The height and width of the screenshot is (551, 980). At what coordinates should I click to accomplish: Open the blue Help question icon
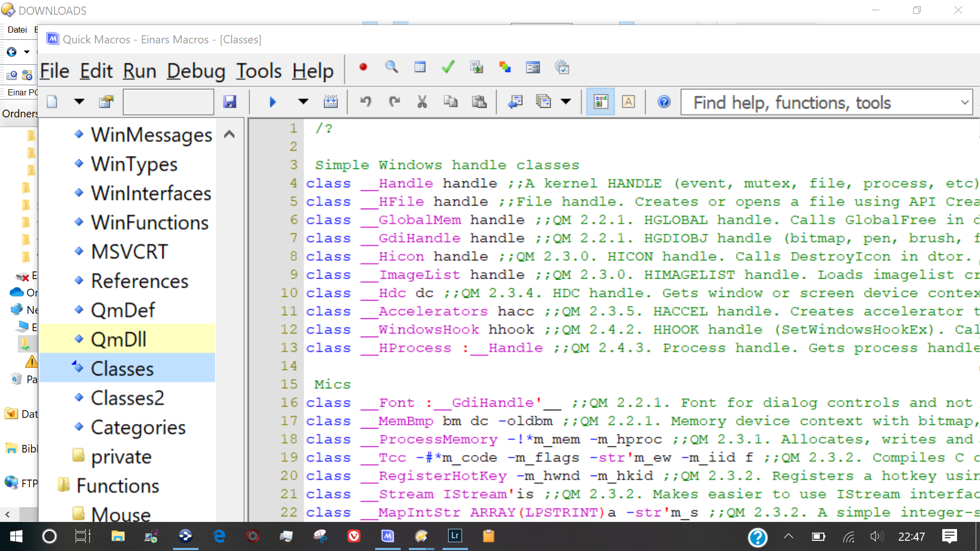664,102
